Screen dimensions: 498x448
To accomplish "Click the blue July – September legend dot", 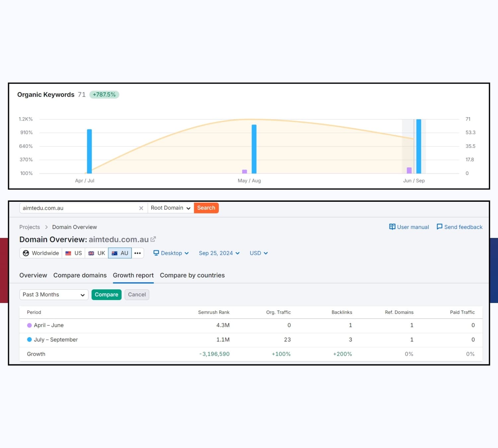I will (x=29, y=339).
